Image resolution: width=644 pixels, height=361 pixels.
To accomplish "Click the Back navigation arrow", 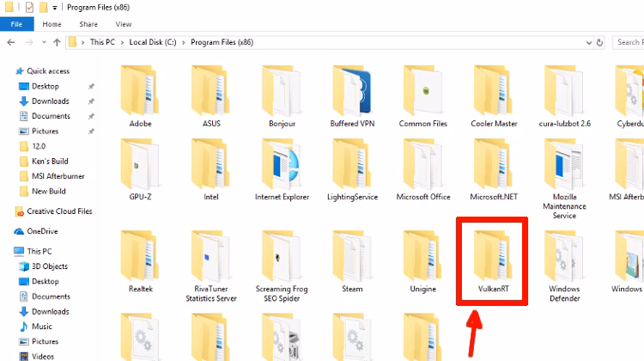I will (11, 42).
